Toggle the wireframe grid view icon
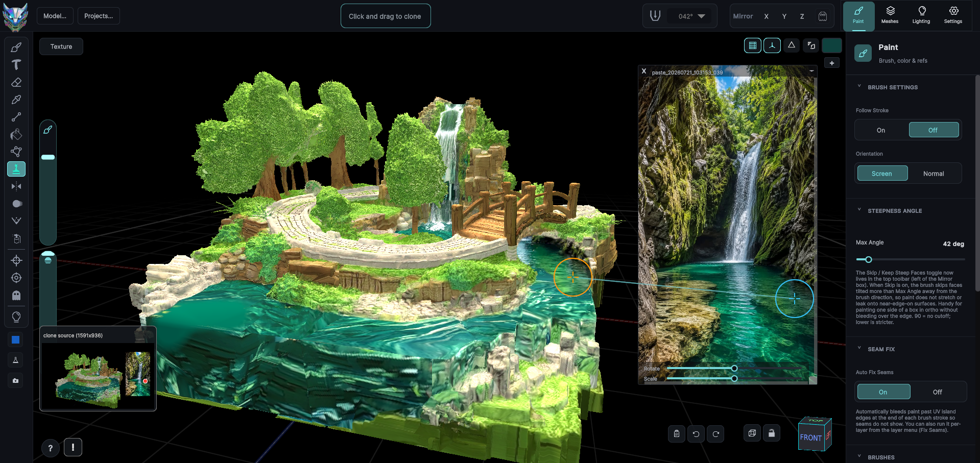980x463 pixels. pyautogui.click(x=753, y=45)
